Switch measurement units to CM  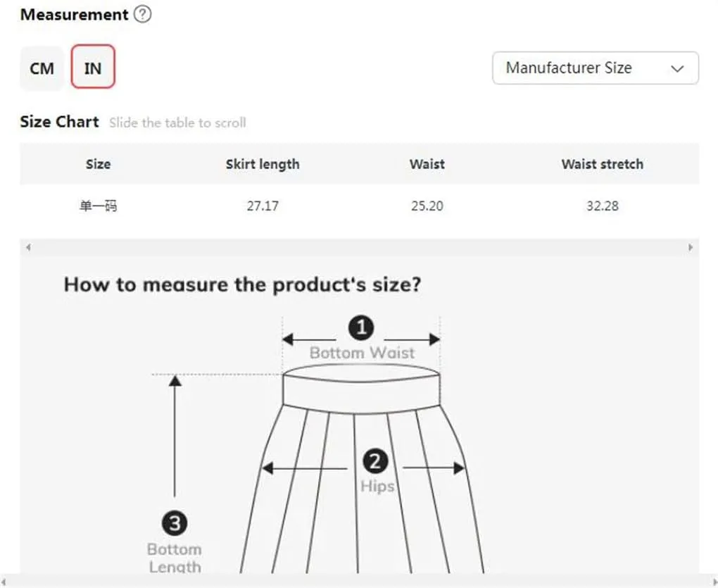pos(42,68)
